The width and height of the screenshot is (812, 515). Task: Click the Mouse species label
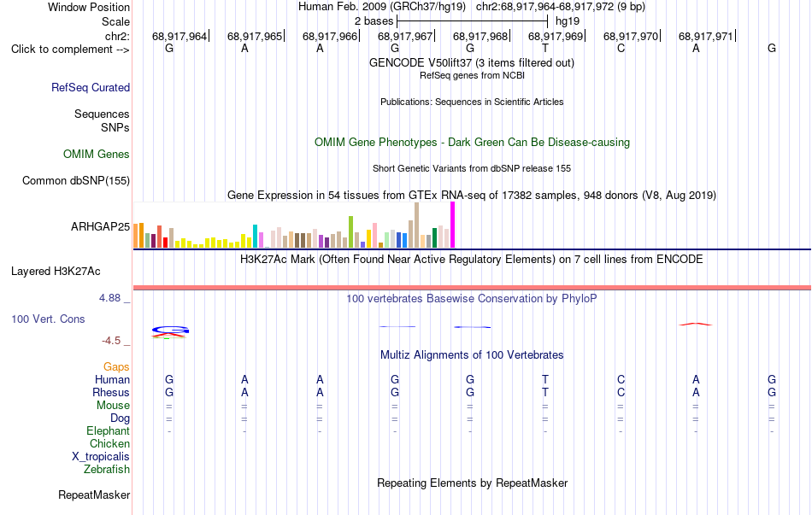[113, 406]
